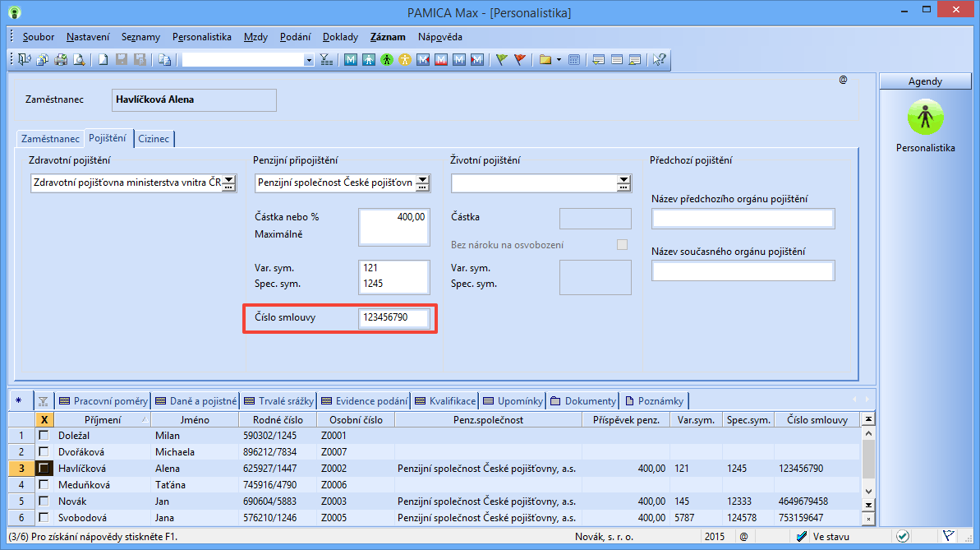Expand the toolbar search combo box
The height and width of the screenshot is (550, 980).
[309, 59]
